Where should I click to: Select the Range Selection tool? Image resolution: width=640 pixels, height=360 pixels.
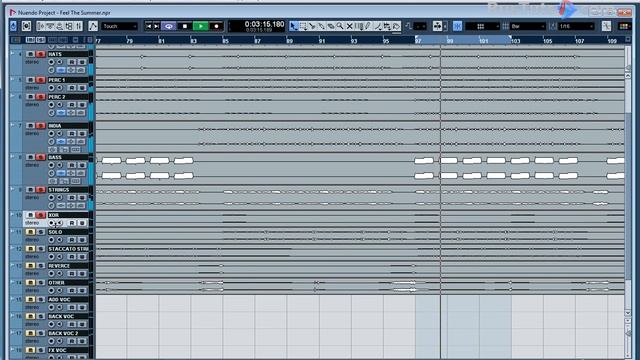(303, 27)
